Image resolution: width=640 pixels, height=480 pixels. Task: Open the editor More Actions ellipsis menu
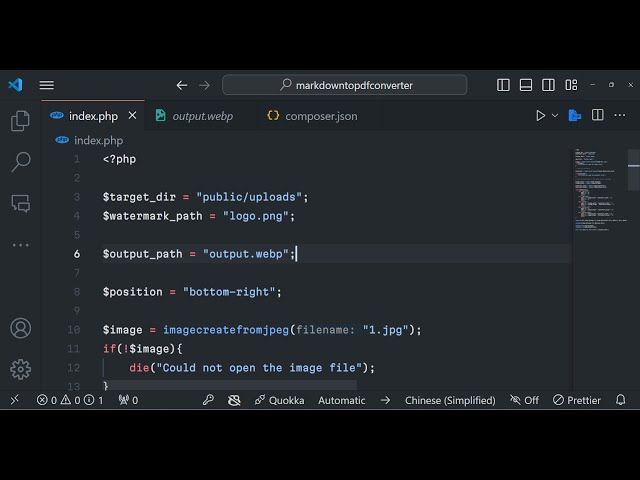[x=622, y=116]
